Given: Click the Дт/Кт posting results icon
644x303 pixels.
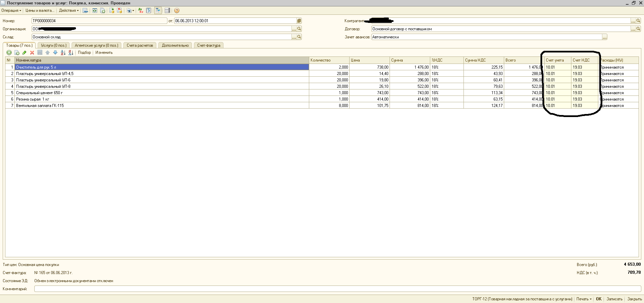Looking at the screenshot, I should tap(140, 10).
